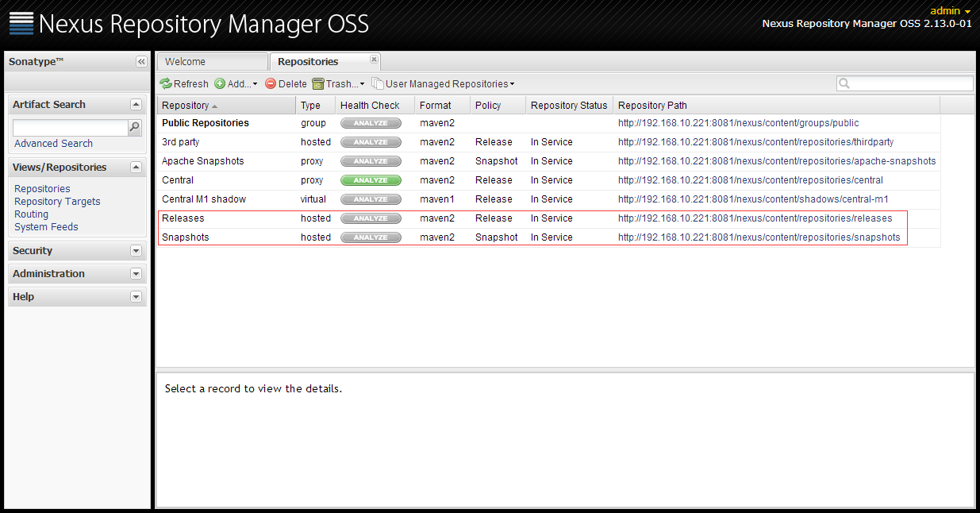Open the repositories/releases URL
The height and width of the screenshot is (513, 980).
(x=755, y=218)
